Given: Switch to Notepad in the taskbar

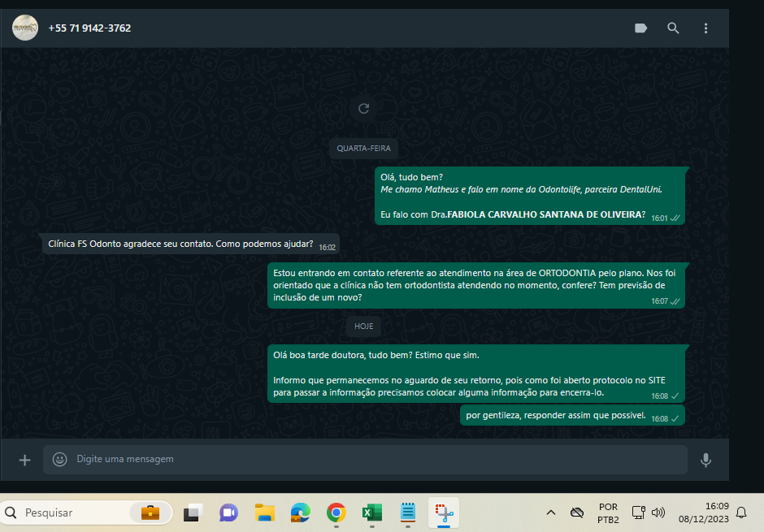Looking at the screenshot, I should (x=408, y=513).
